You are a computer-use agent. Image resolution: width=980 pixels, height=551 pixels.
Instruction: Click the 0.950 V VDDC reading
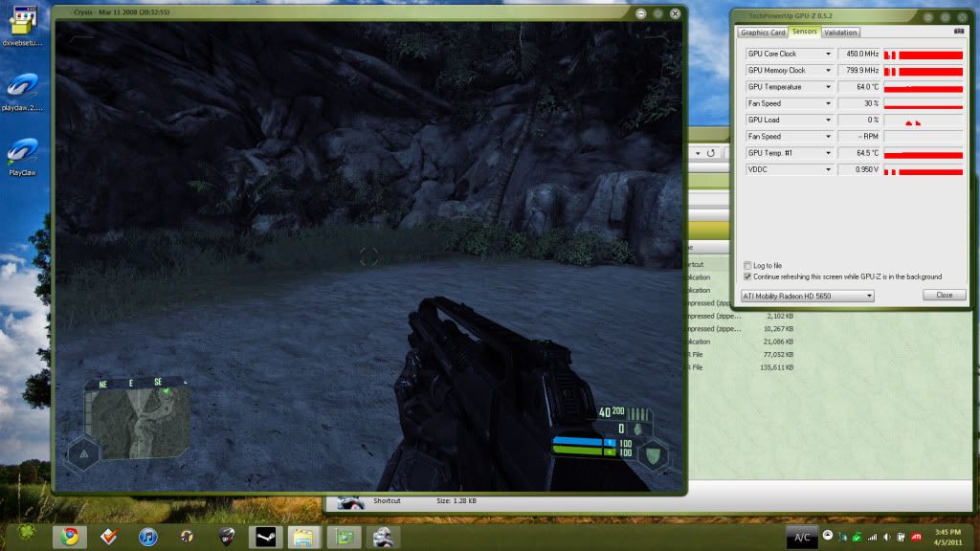click(x=858, y=169)
